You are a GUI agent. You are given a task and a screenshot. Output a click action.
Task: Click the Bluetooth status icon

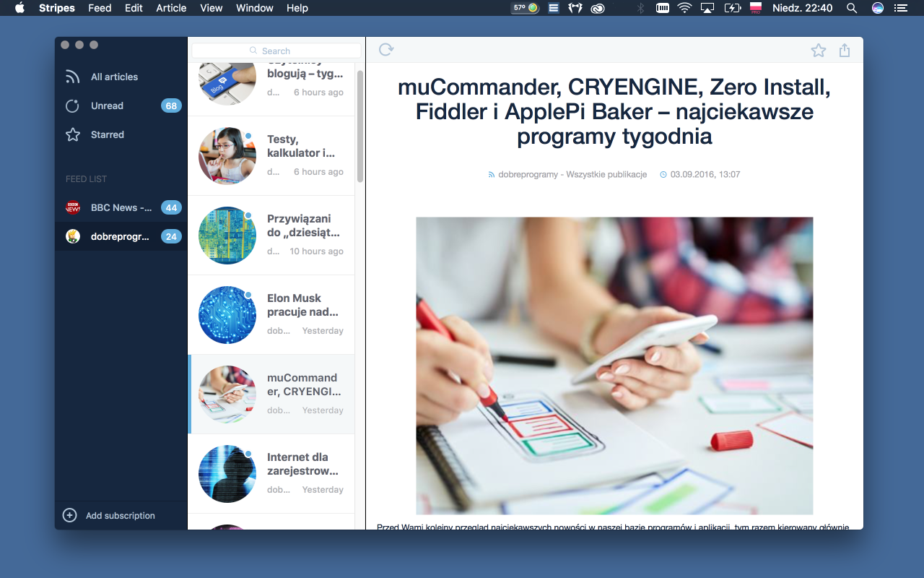[640, 8]
